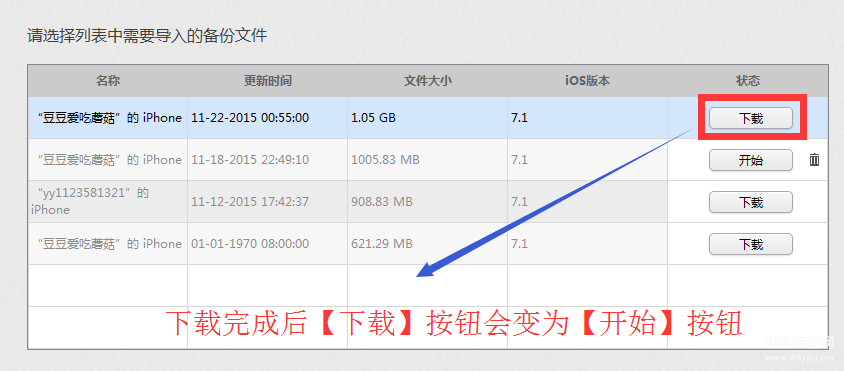Download the 1.05 GB backup
The width and height of the screenshot is (844, 371).
click(750, 118)
